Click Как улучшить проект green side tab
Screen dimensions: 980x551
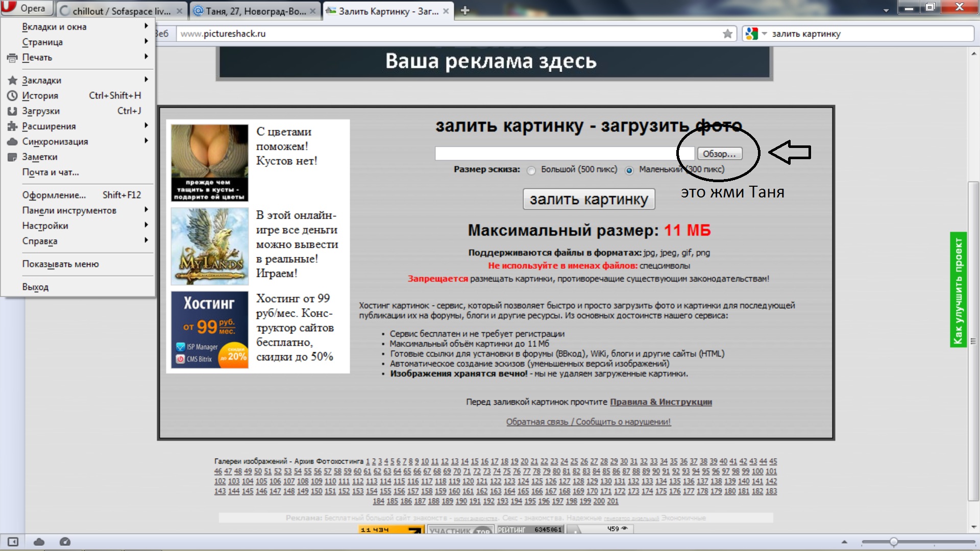tap(958, 290)
